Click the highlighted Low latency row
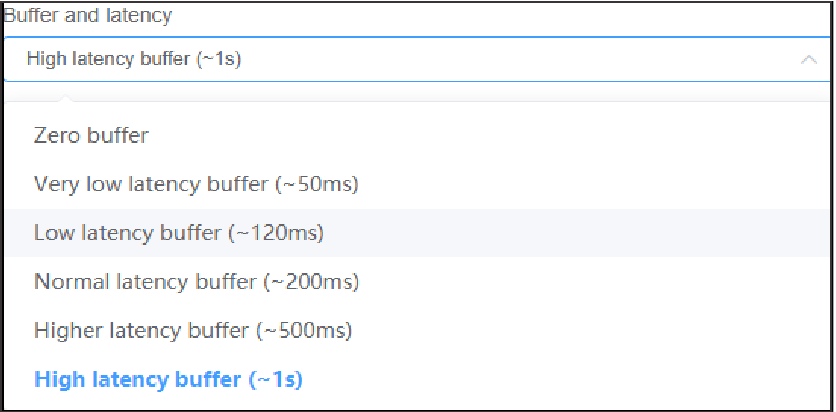Viewport: 836px width, 412px height. pos(179,233)
